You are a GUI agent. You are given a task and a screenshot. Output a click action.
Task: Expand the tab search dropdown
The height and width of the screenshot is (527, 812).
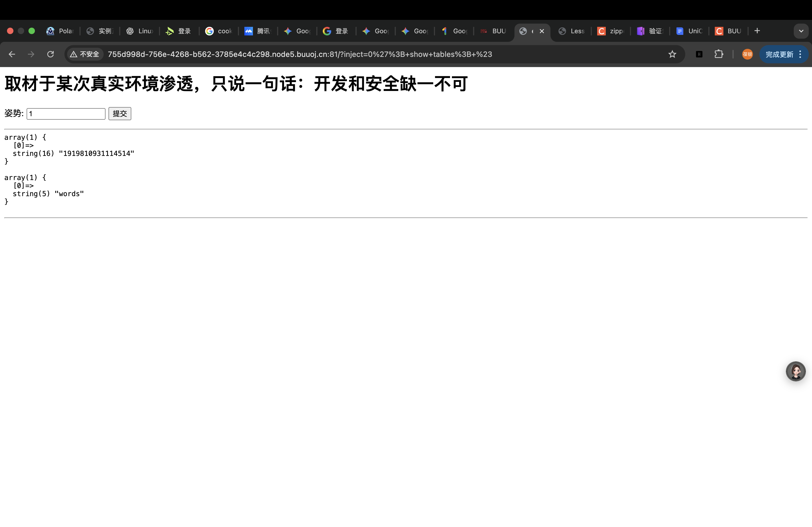[801, 31]
